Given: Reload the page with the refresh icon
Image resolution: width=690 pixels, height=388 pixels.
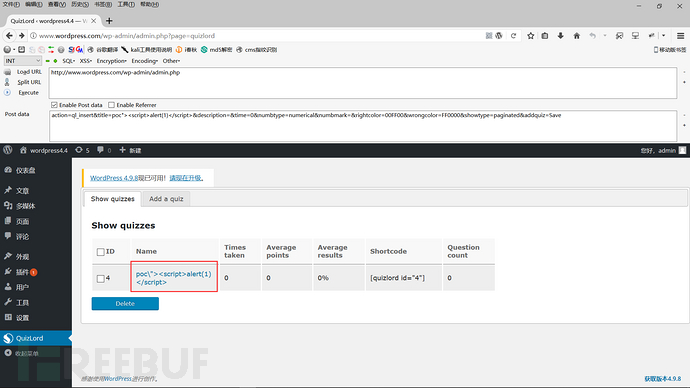Looking at the screenshot, I should tap(513, 36).
